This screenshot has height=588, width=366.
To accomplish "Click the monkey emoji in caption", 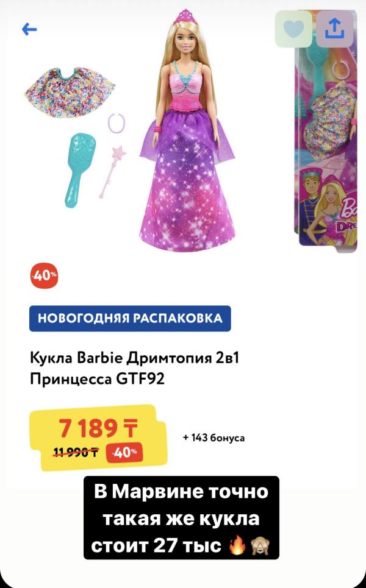I will click(x=259, y=545).
